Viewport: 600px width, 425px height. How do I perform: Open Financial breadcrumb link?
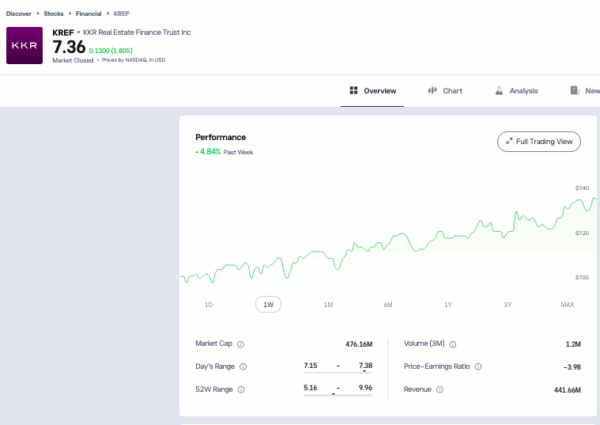point(88,13)
